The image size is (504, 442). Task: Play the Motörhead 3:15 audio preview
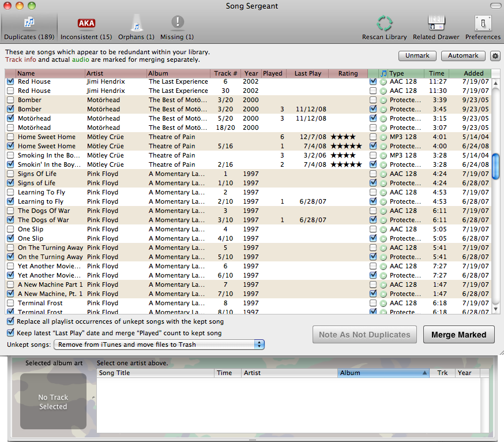[383, 119]
